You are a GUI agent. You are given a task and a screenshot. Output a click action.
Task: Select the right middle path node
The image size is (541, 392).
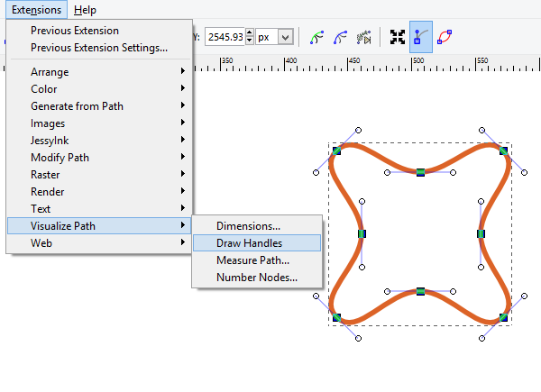tap(481, 233)
